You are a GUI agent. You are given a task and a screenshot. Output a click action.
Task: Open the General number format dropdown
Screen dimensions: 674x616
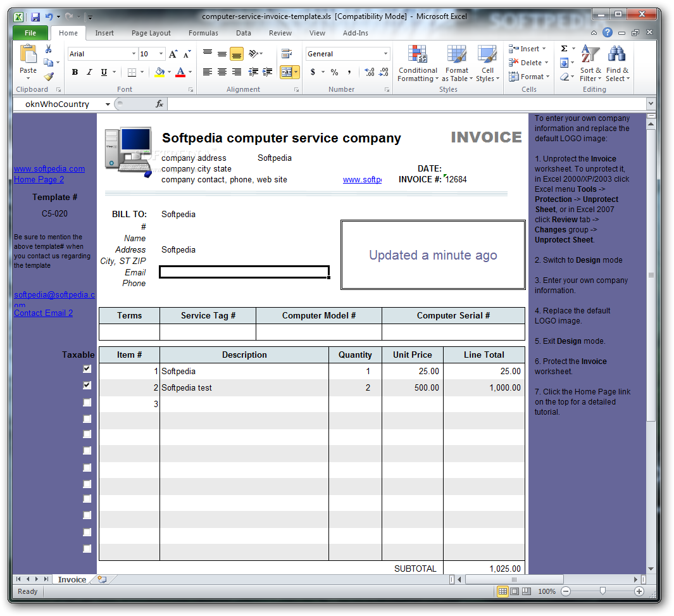pyautogui.click(x=385, y=54)
